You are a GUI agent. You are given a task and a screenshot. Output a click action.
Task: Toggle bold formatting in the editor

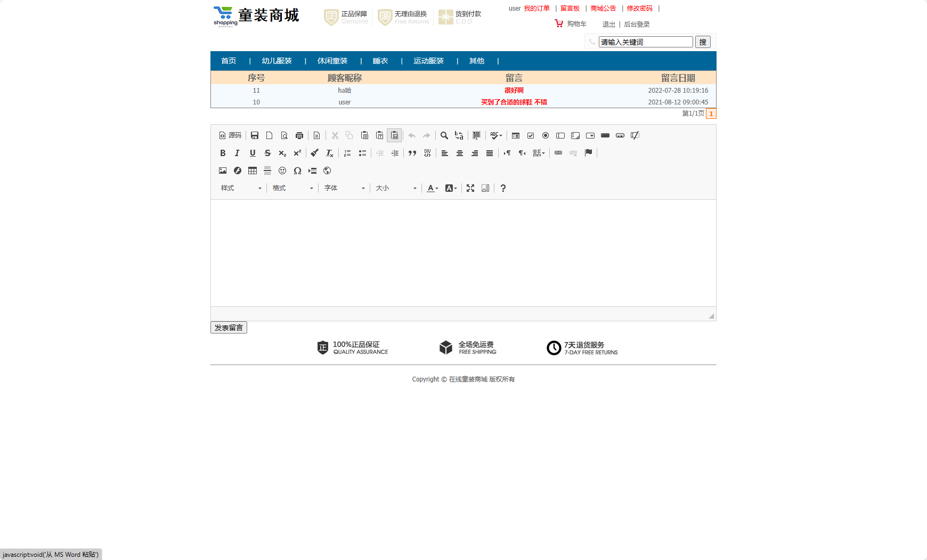tap(223, 153)
